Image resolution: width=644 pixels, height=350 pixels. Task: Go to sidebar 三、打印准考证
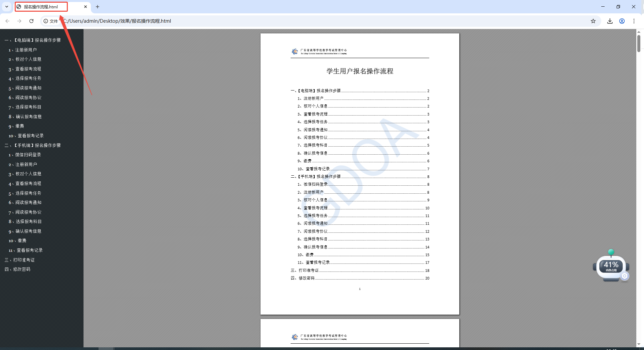19,260
